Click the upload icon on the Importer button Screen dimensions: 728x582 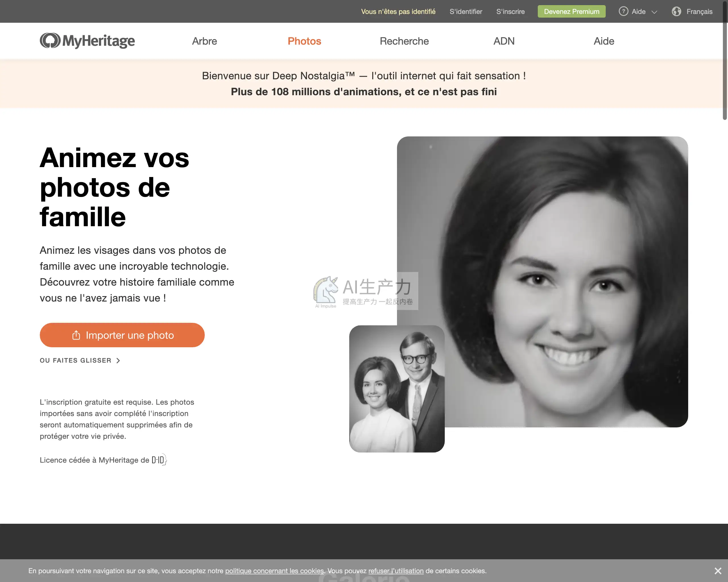76,335
